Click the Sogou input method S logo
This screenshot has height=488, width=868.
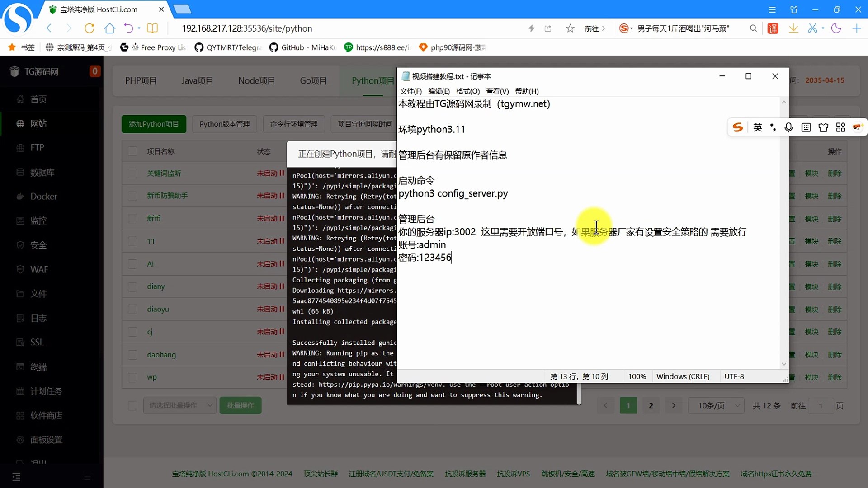pos(738,127)
